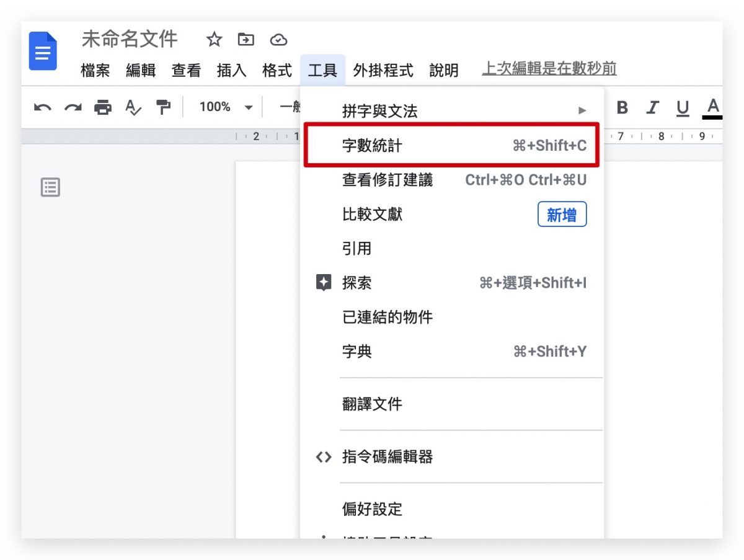This screenshot has height=560, width=744.
Task: Star the document 未命名文件
Action: (x=215, y=40)
